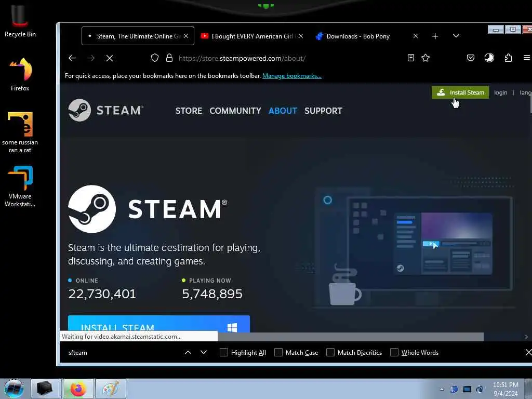Close the Downloads - Bob Pony tab

(416, 36)
